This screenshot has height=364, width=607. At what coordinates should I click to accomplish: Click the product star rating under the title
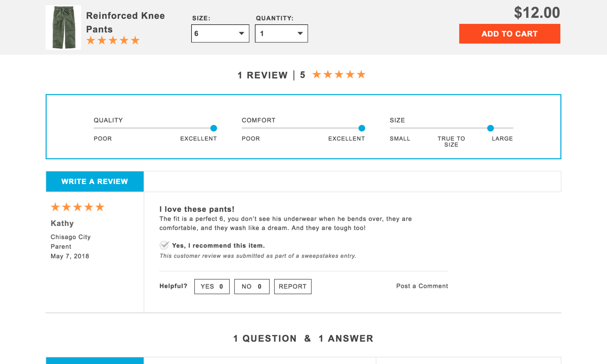[113, 41]
